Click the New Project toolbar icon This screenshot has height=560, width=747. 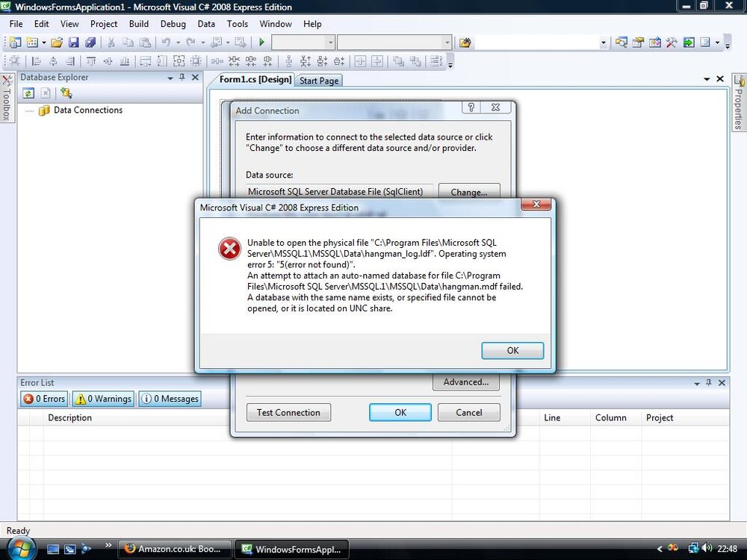(15, 43)
